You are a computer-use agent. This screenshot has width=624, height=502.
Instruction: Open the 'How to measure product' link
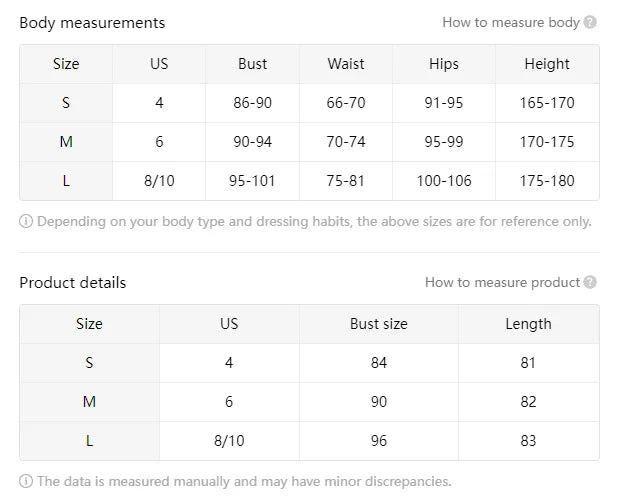(502, 282)
